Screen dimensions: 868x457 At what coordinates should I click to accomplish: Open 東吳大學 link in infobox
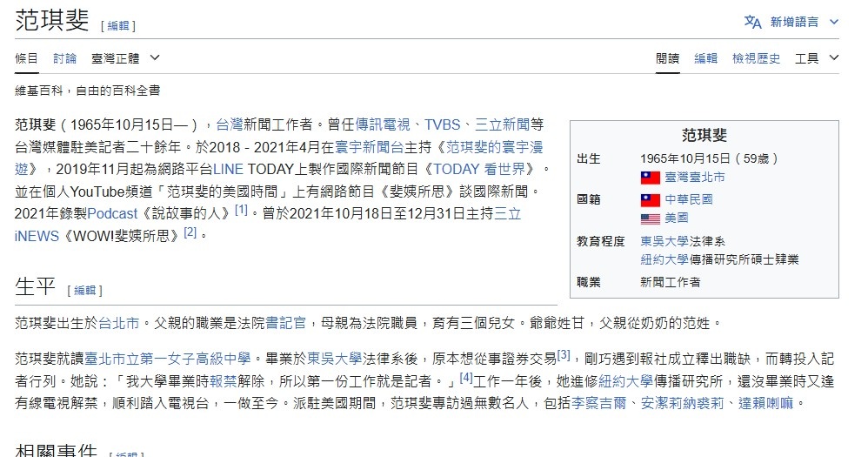click(664, 241)
